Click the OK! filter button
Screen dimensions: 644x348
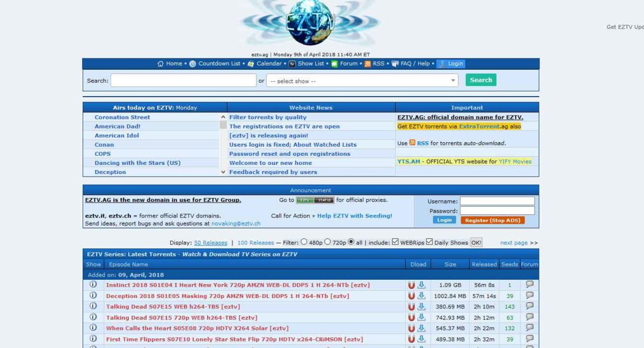point(476,242)
